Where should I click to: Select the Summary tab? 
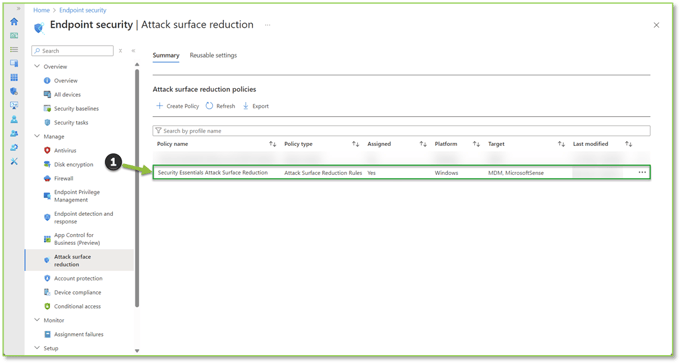[x=166, y=55]
